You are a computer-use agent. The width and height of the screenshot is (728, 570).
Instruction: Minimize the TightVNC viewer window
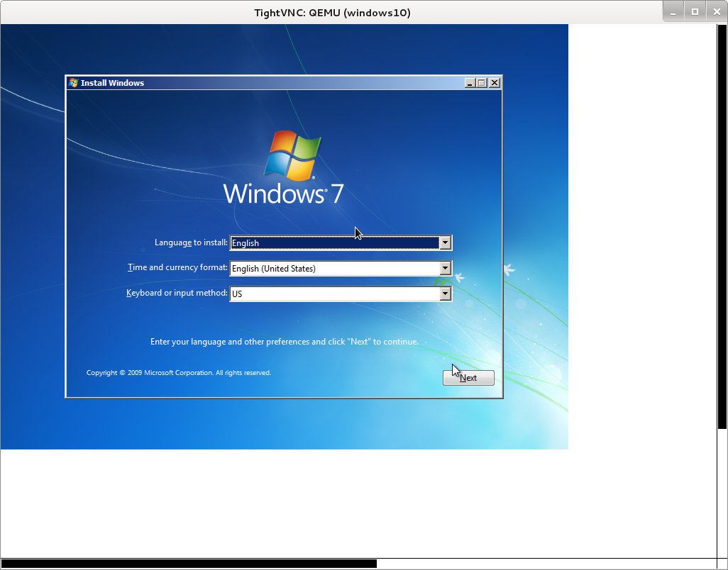tap(675, 11)
